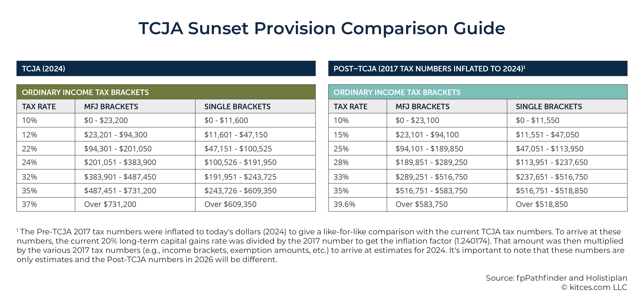The height and width of the screenshot is (307, 644).
Task: Select the Over $518,850 cell
Action: click(x=567, y=204)
